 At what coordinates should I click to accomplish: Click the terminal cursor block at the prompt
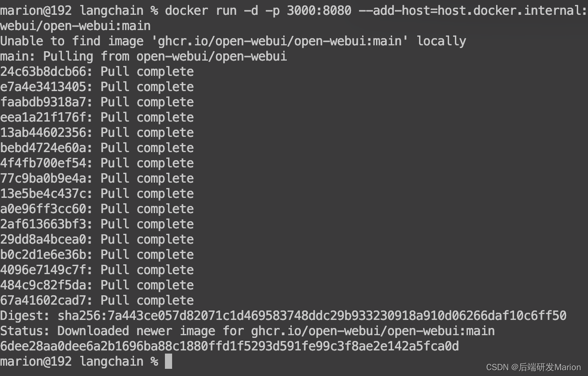click(169, 362)
